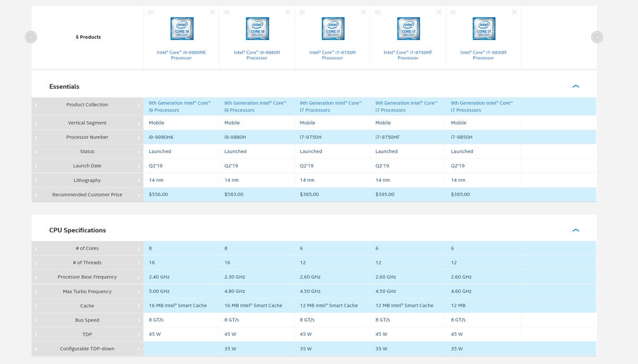
Task: Click the 'Processor Base Frequency' row label
Action: (87, 277)
